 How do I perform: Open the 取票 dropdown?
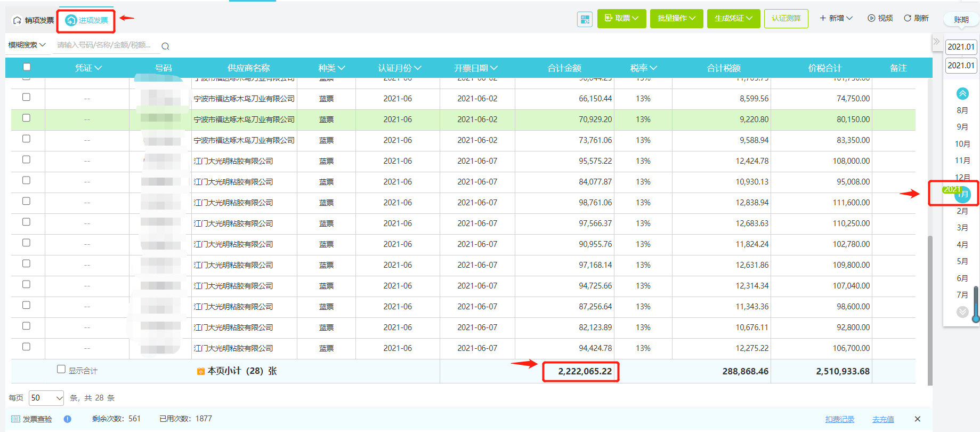[621, 19]
